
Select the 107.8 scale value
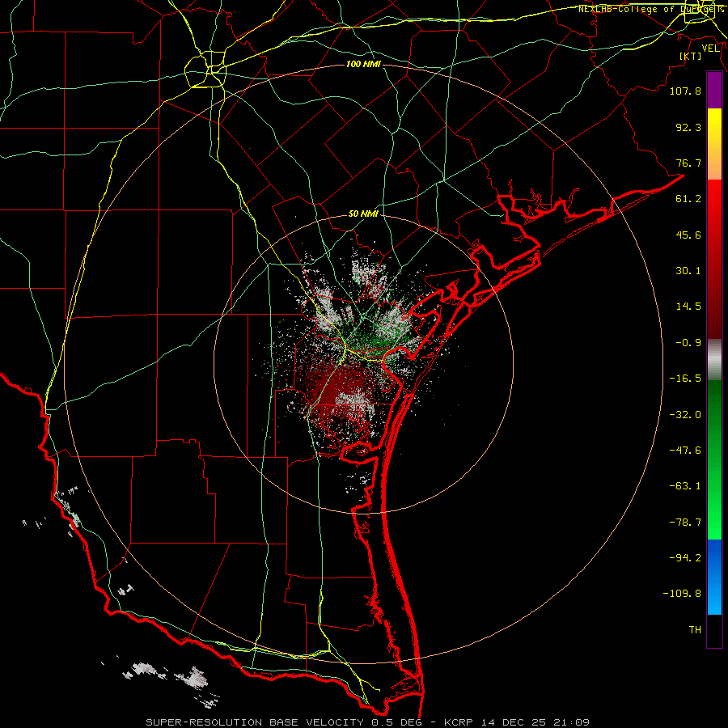(x=685, y=91)
